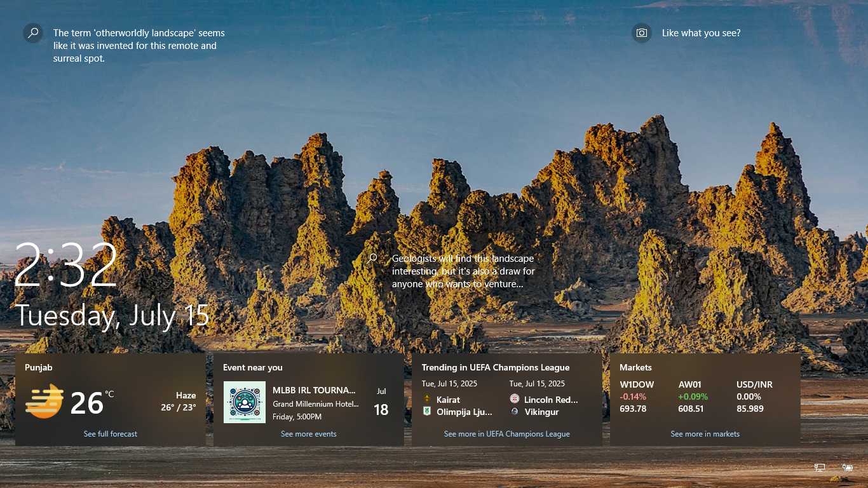Click the search icon beside the 'Geologists' caption

click(372, 258)
